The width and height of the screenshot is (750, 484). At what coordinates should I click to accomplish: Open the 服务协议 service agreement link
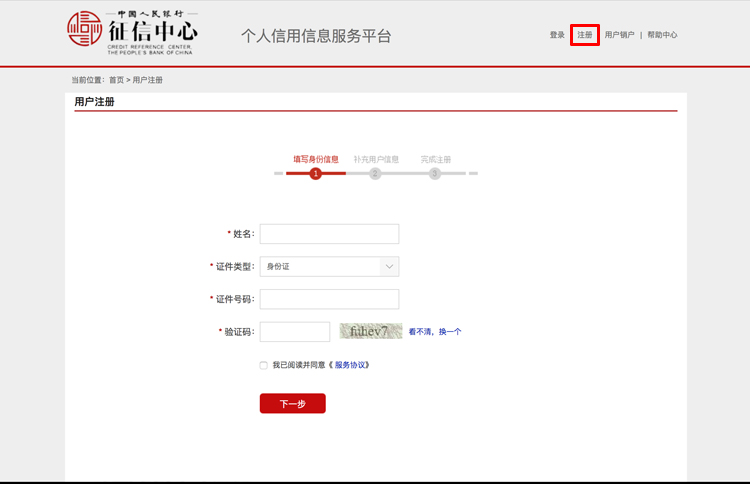pos(350,365)
